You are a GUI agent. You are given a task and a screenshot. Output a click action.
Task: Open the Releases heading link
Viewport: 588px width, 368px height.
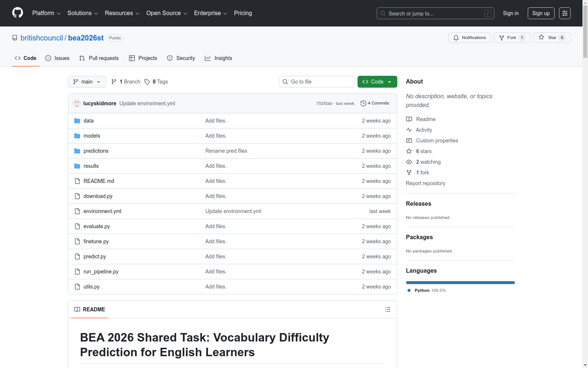pyautogui.click(x=419, y=204)
